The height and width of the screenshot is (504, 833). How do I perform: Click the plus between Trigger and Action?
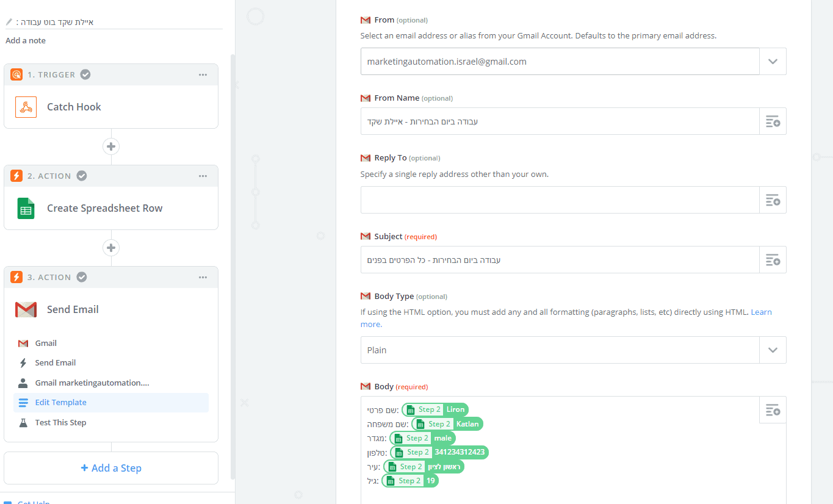[x=111, y=146]
